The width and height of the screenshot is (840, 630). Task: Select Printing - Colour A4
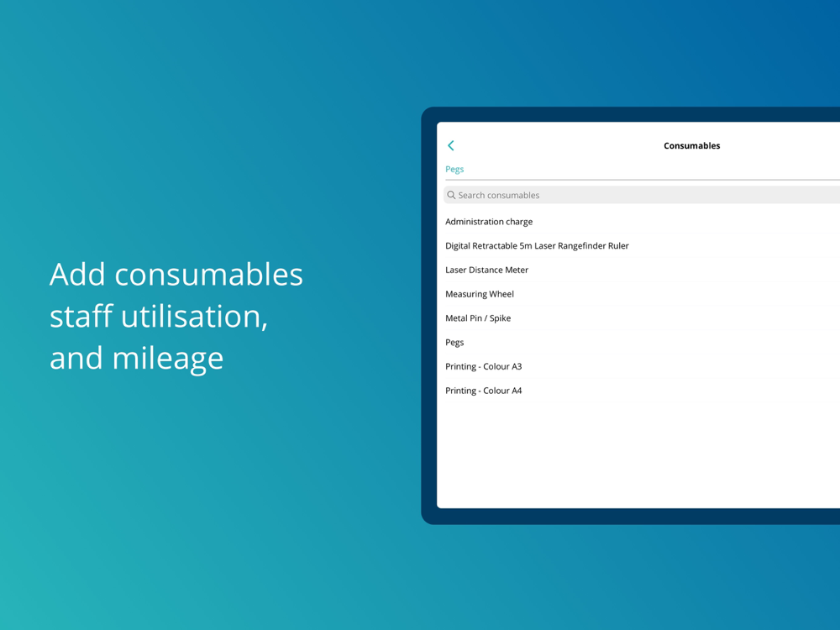click(x=643, y=390)
